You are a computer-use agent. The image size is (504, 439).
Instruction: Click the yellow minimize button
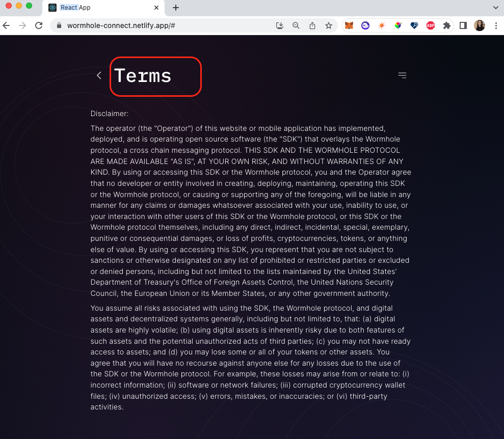(19, 6)
